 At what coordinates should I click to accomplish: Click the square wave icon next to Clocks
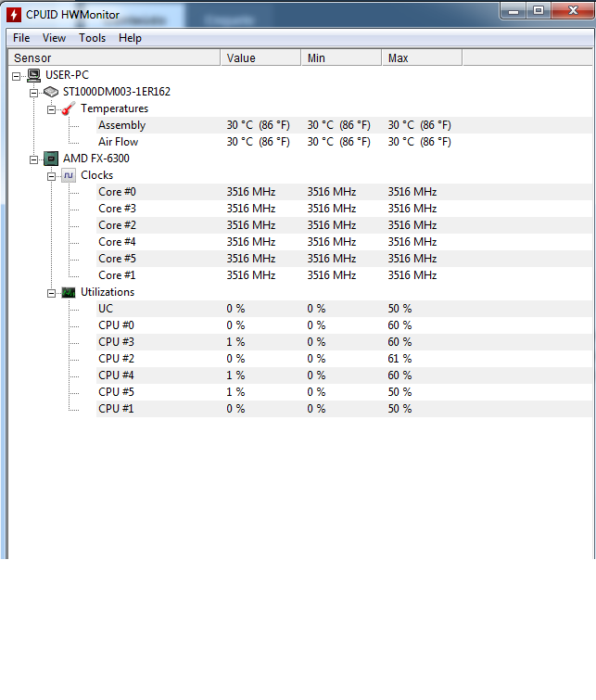tap(69, 175)
